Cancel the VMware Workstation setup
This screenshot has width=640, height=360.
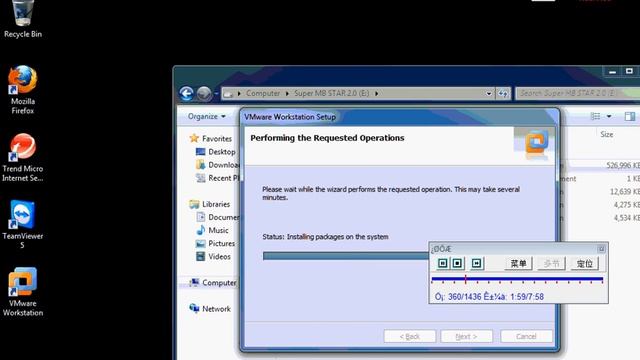coord(526,336)
